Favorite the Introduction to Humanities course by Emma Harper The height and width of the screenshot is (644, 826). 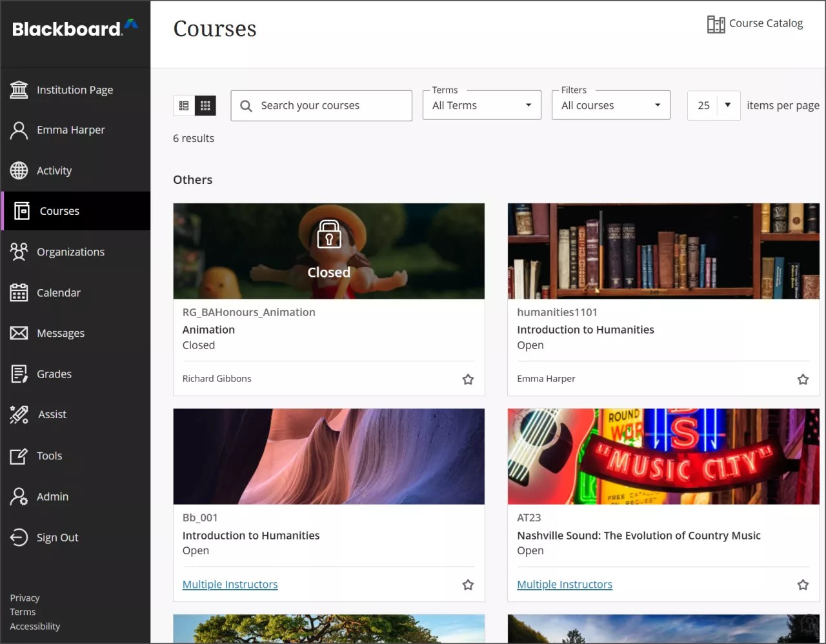coord(803,379)
